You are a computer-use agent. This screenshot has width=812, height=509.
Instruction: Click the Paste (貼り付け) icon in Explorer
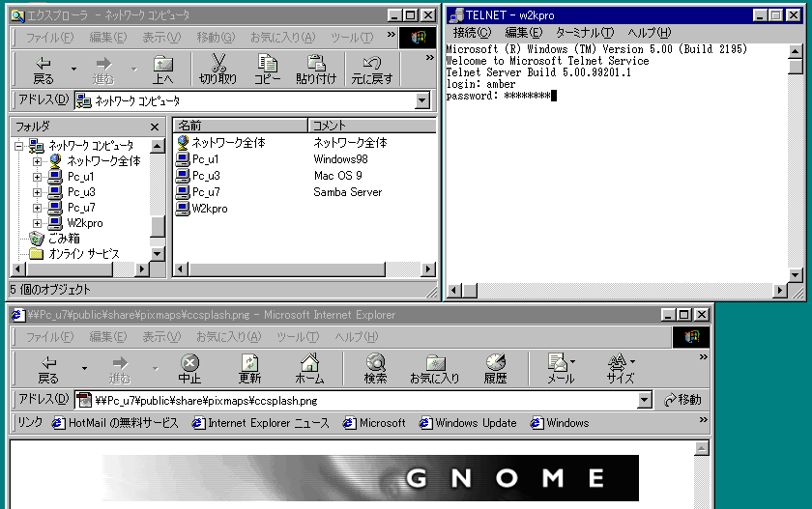pyautogui.click(x=316, y=63)
